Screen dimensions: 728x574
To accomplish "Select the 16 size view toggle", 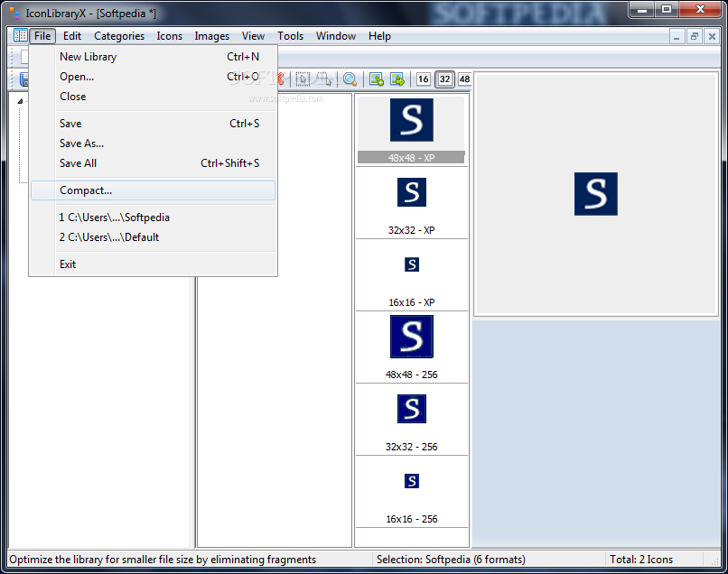I will tap(423, 79).
